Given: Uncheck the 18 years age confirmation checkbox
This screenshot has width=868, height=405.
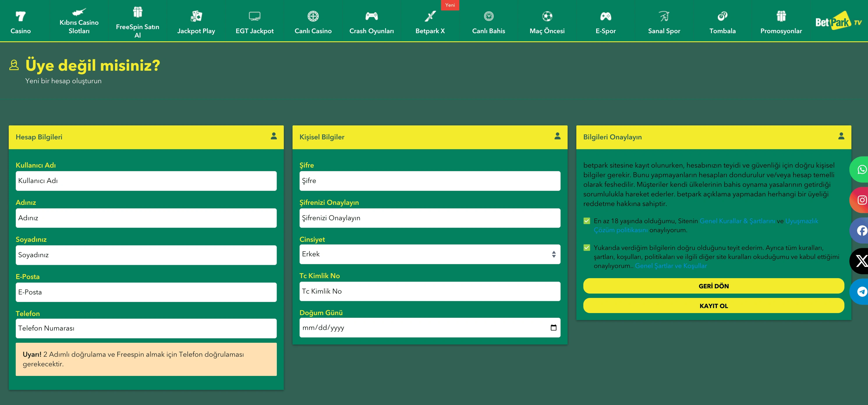Looking at the screenshot, I should point(587,221).
